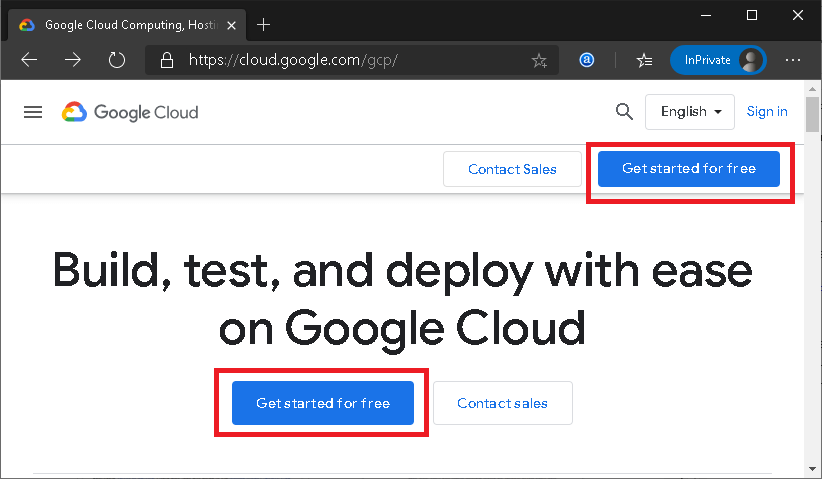This screenshot has width=822, height=479.
Task: Go back using the browser back arrow
Action: (29, 60)
